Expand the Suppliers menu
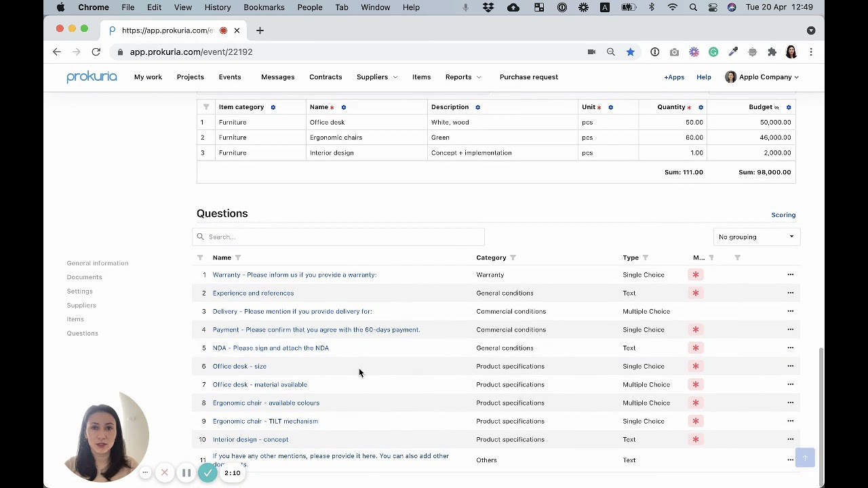The image size is (868, 488). pyautogui.click(x=377, y=77)
